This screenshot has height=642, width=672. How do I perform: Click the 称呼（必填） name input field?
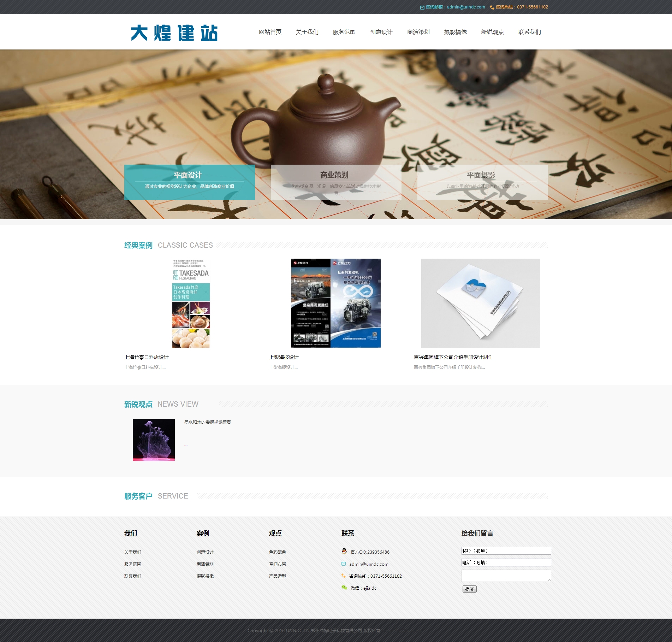[506, 551]
